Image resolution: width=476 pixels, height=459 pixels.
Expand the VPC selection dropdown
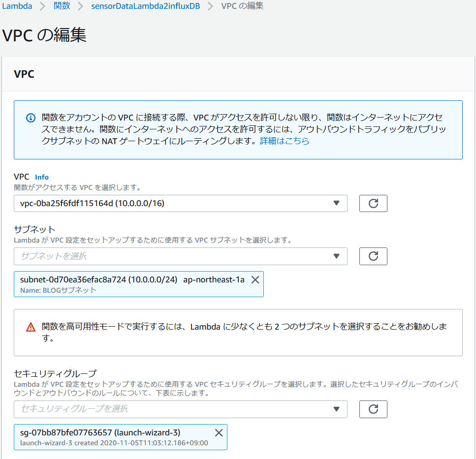pyautogui.click(x=180, y=203)
